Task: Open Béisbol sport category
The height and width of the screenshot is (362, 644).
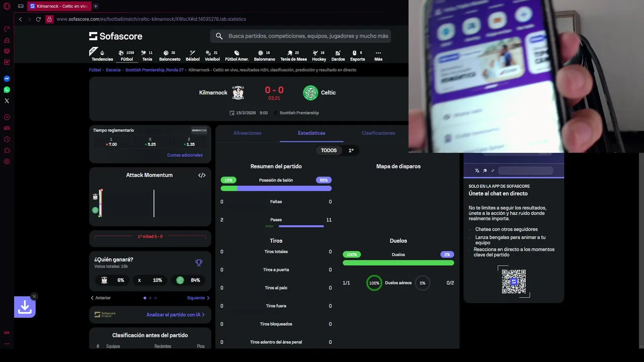Action: pyautogui.click(x=193, y=55)
